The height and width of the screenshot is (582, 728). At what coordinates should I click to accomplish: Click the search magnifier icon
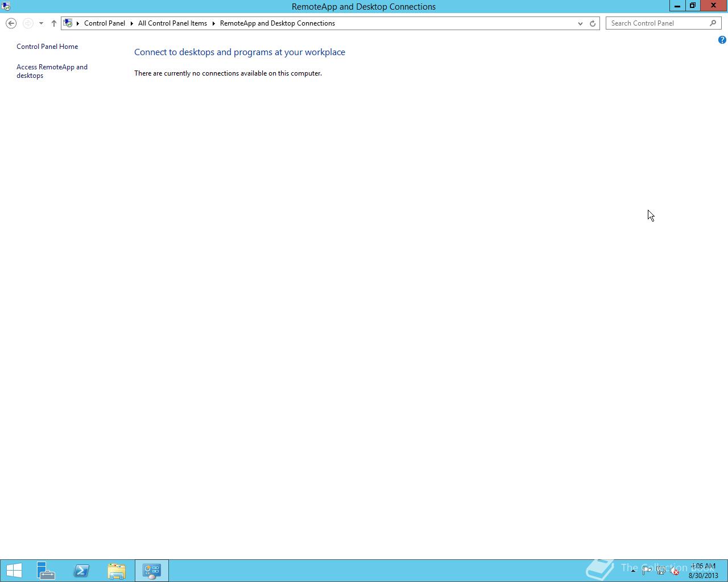click(713, 23)
